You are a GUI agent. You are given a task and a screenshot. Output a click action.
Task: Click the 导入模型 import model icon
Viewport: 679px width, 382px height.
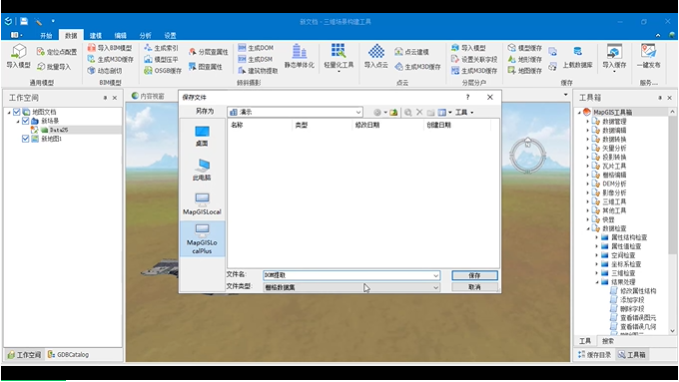[x=19, y=56]
